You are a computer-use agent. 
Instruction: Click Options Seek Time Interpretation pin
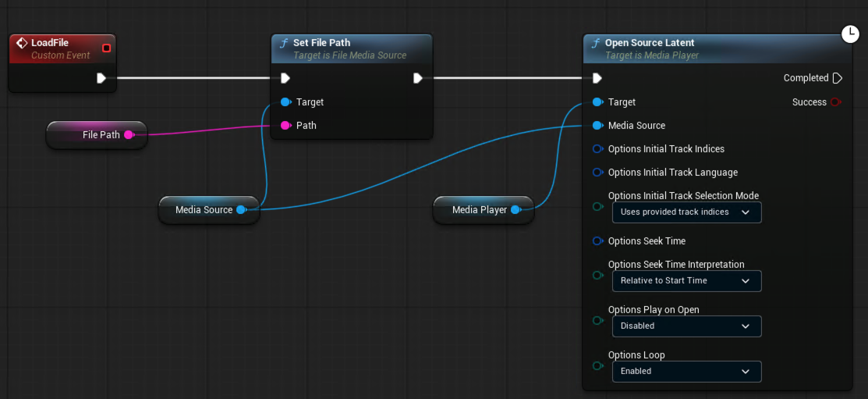pos(597,276)
